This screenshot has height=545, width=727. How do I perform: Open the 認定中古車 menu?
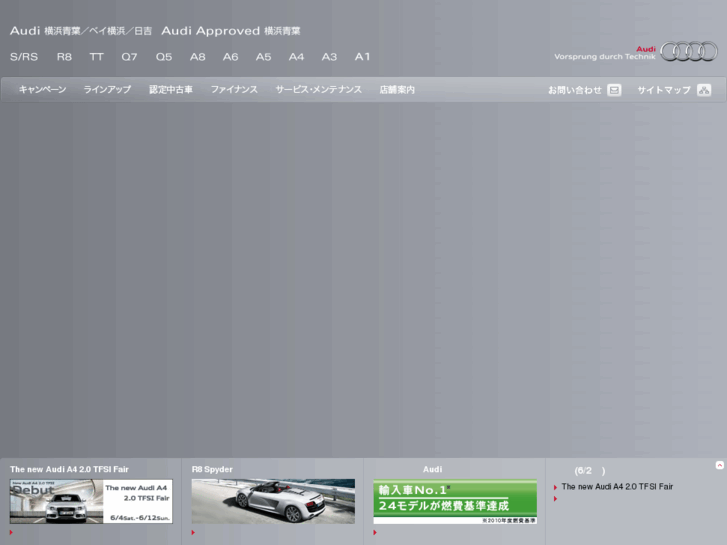click(171, 90)
